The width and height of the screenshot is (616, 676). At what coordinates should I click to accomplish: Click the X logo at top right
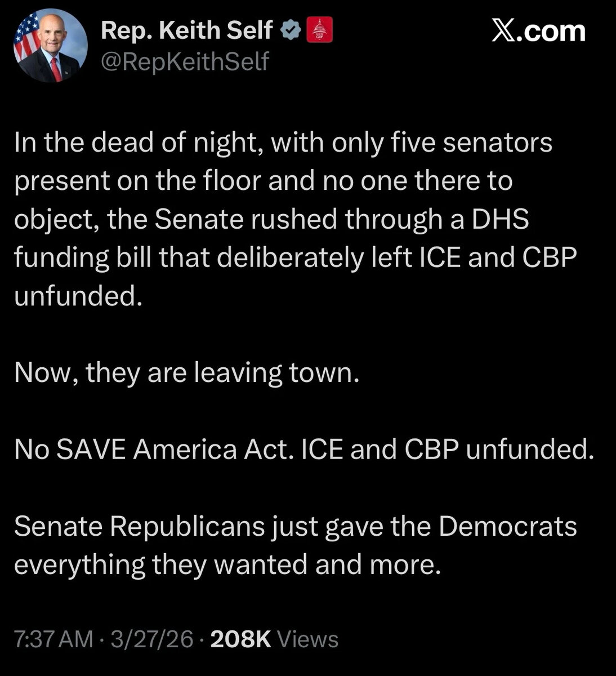point(503,31)
